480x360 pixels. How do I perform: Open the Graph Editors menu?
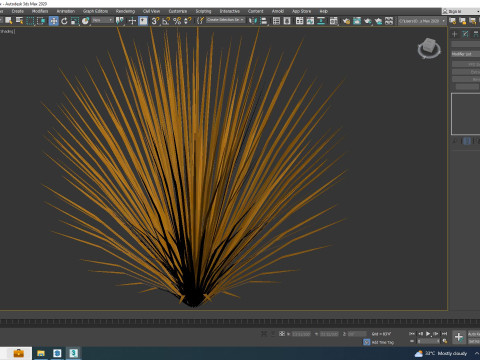95,11
